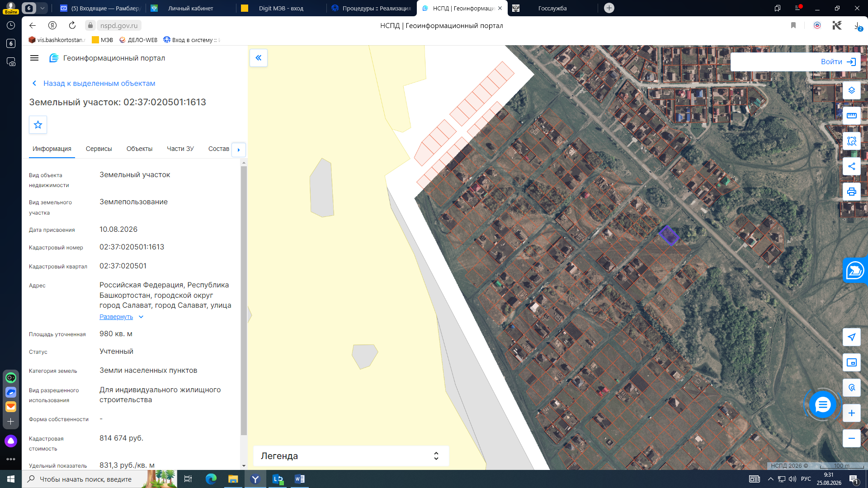This screenshot has height=488, width=868.
Task: Activate the area selection search tool
Action: tap(852, 141)
